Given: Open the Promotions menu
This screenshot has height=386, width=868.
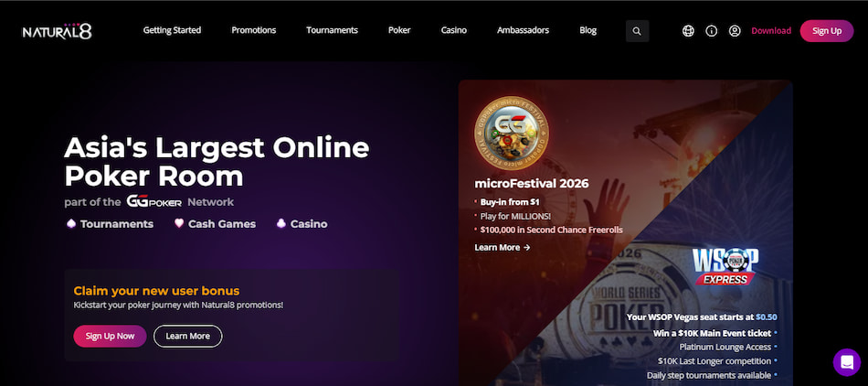Looking at the screenshot, I should (x=253, y=30).
